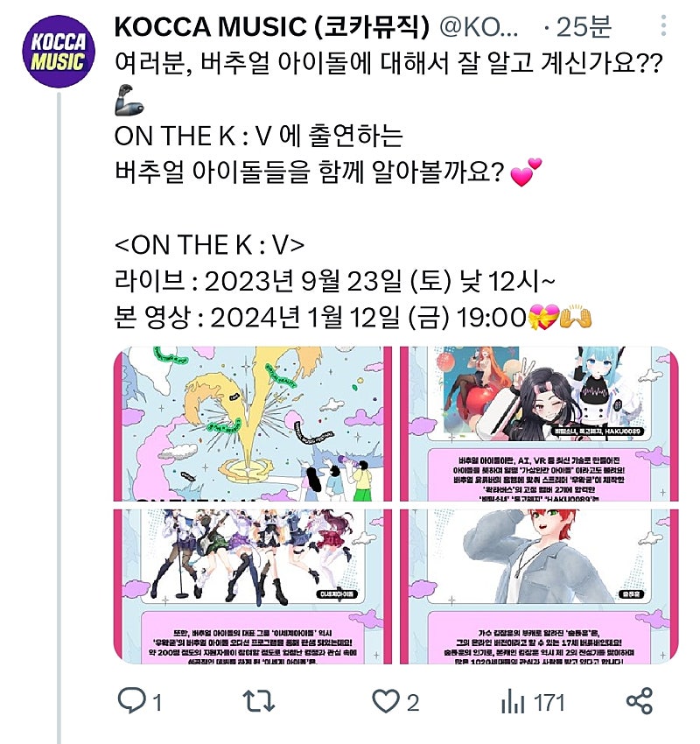View tweet analytics bar chart icon
This screenshot has height=744, width=700.
[x=513, y=702]
